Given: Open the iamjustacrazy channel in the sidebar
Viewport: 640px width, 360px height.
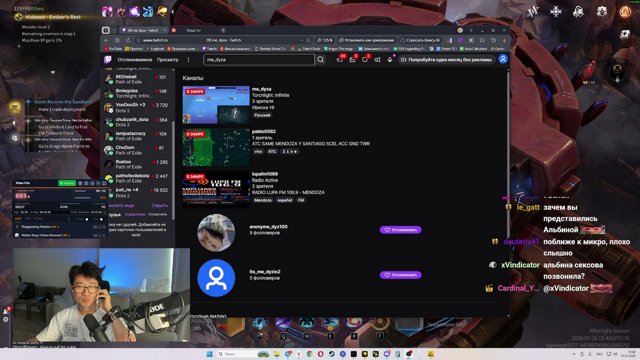Looking at the screenshot, I should 137,136.
